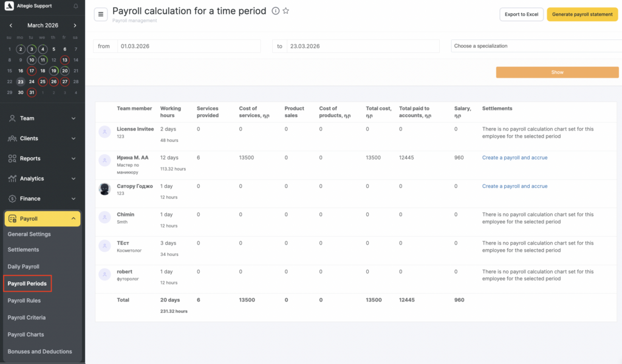Click Export to Excel button

coord(521,15)
